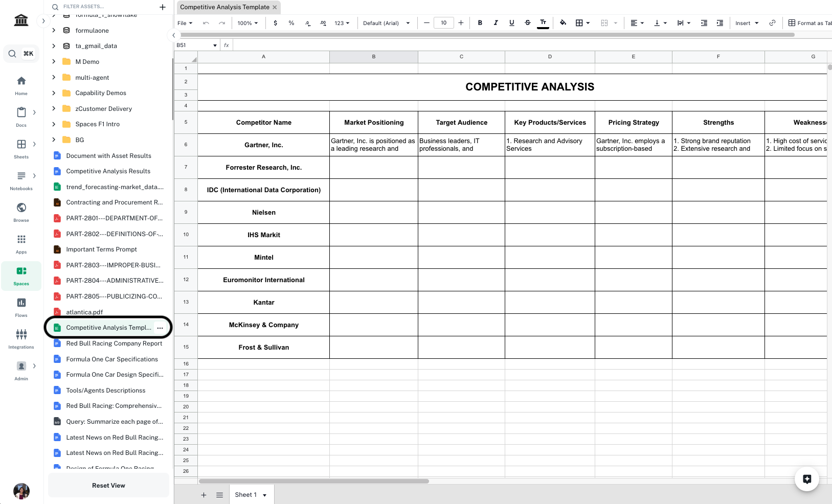Expand the ta_gmail_data database
This screenshot has width=832, height=504.
(x=54, y=46)
